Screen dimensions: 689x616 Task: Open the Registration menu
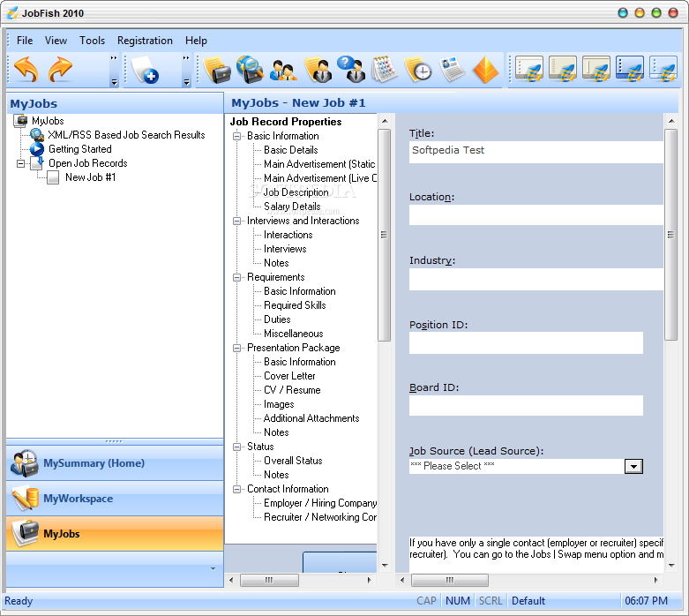point(145,41)
